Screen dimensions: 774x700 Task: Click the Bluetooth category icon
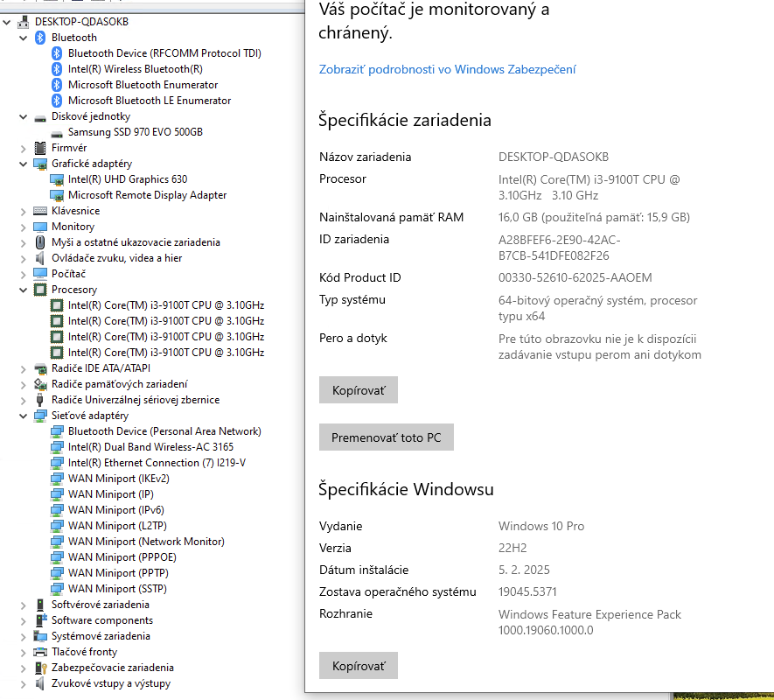(x=40, y=38)
